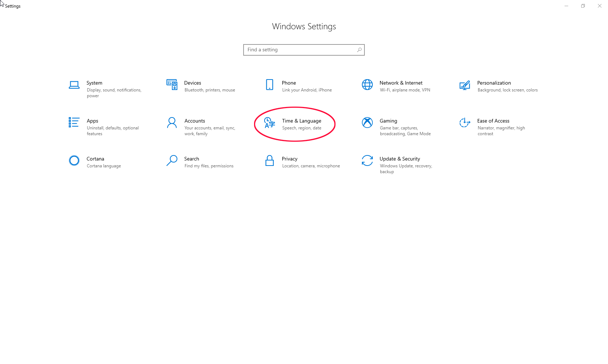Open the Accounts person icon
This screenshot has width=608, height=364.
click(172, 123)
